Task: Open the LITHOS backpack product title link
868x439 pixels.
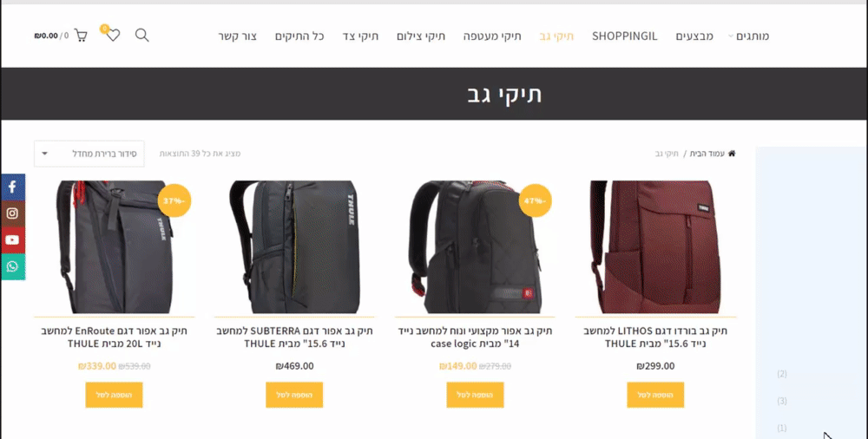Action: click(655, 337)
